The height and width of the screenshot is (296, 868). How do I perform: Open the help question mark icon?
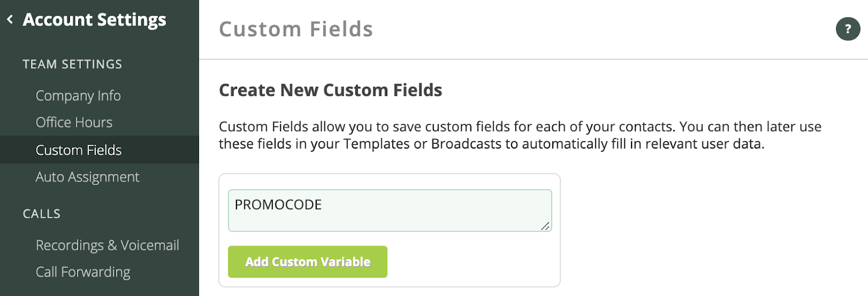tap(847, 29)
